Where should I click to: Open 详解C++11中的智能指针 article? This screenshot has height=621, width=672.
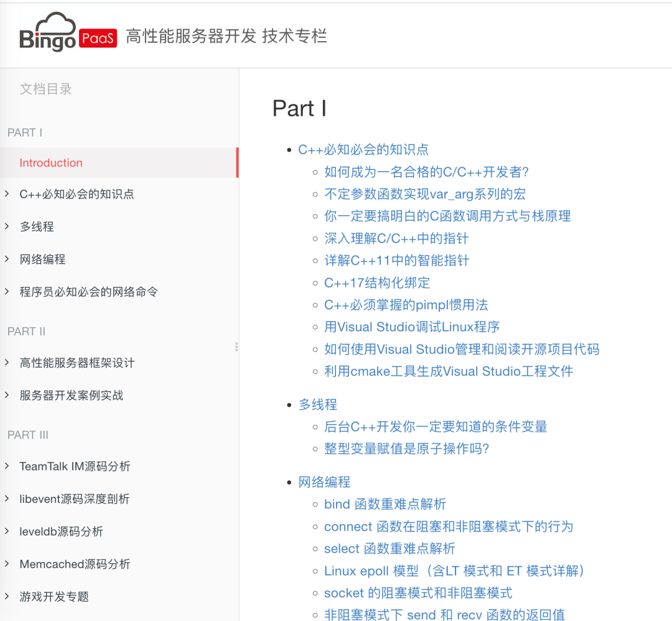[396, 260]
